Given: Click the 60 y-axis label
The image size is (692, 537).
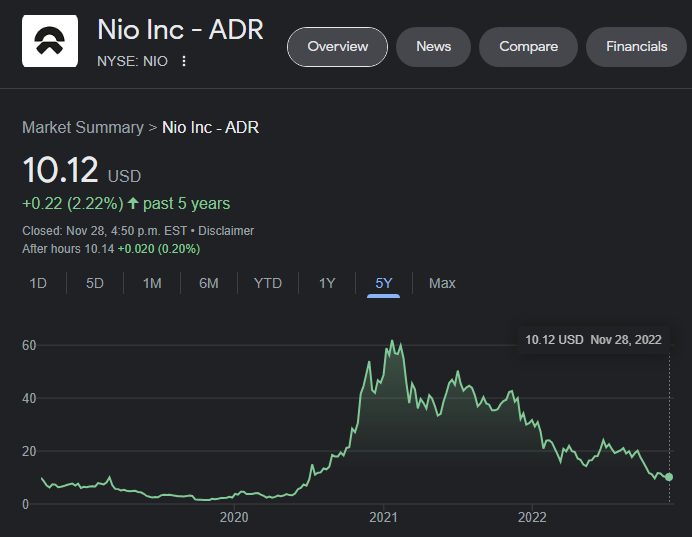Looking at the screenshot, I should pos(29,345).
